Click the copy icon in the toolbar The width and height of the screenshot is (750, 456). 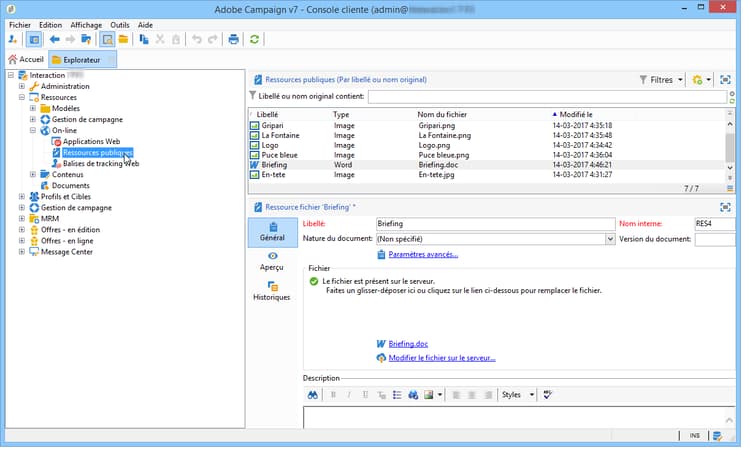(x=143, y=40)
